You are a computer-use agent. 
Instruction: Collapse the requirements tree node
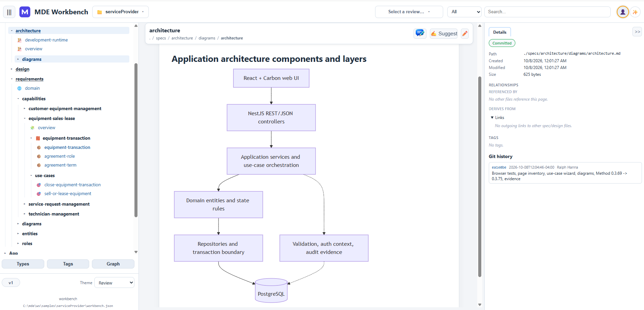[12, 79]
